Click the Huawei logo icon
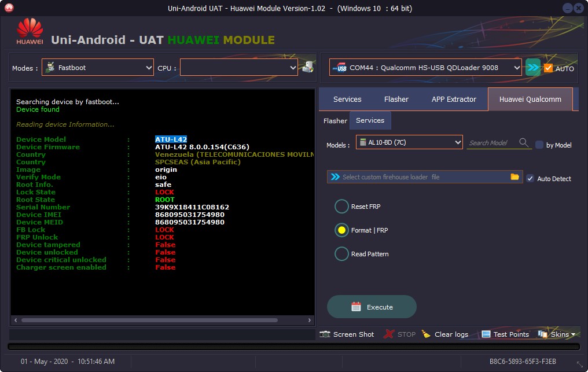Viewport: 588px width, 372px height. point(30,31)
